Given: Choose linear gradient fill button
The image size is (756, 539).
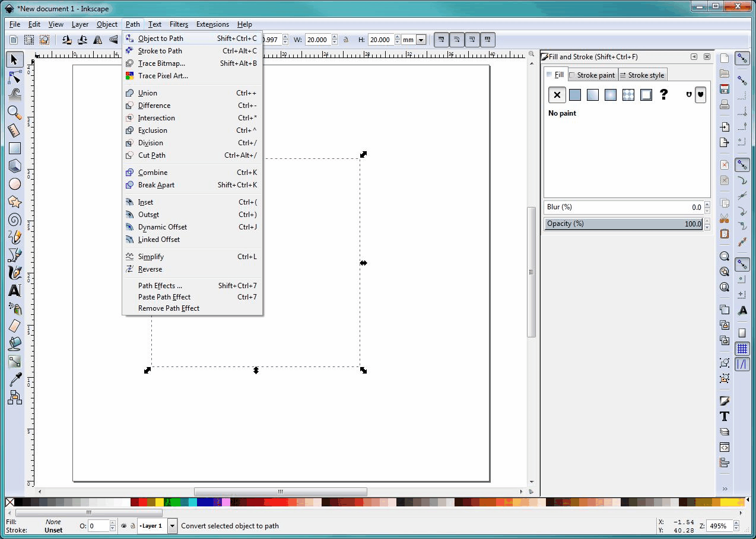Looking at the screenshot, I should pos(592,95).
